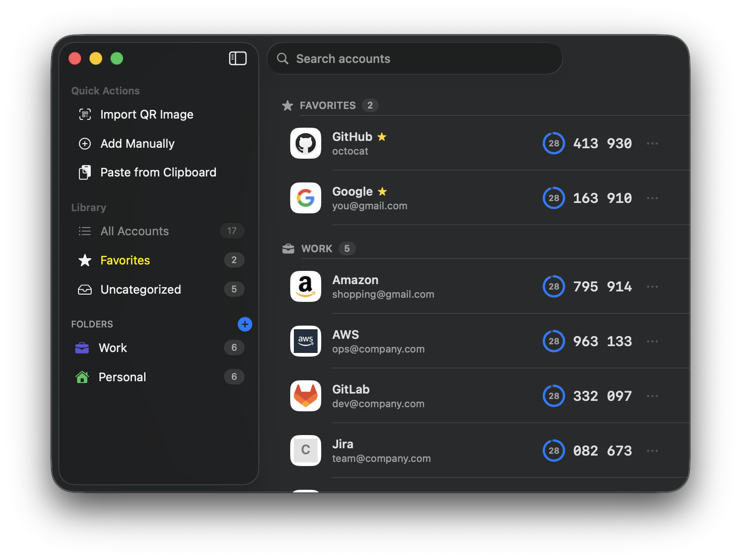741x560 pixels.
Task: Click the clipboard paste icon
Action: 85,172
